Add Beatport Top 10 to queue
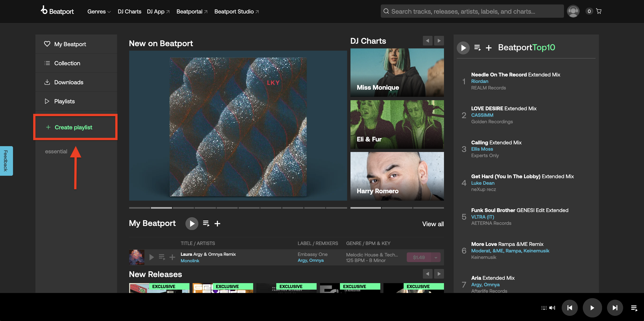The height and width of the screenshot is (321, 644). pyautogui.click(x=477, y=48)
